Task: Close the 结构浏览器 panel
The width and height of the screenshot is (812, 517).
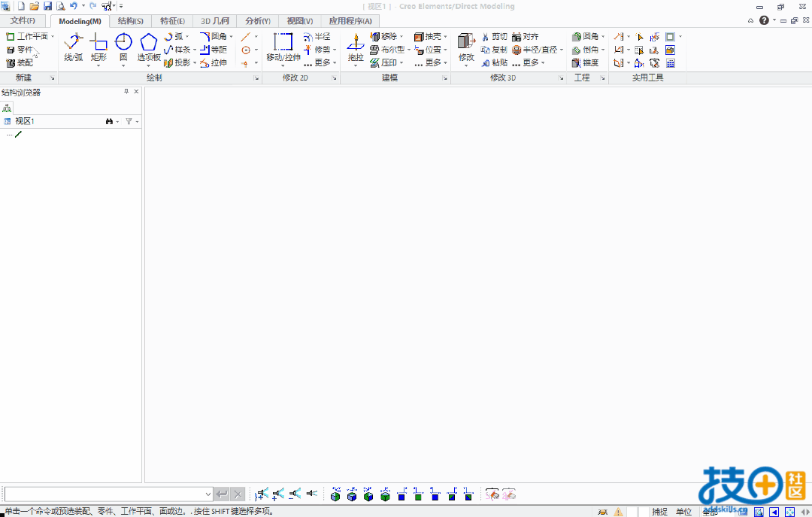Action: tap(136, 91)
